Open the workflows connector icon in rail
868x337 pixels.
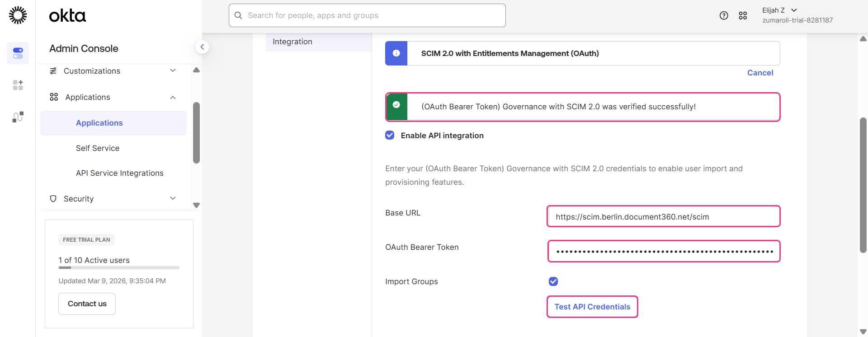(18, 117)
